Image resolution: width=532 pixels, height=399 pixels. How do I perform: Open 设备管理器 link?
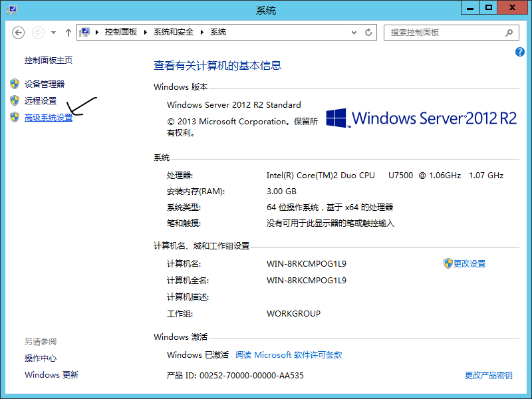point(45,84)
